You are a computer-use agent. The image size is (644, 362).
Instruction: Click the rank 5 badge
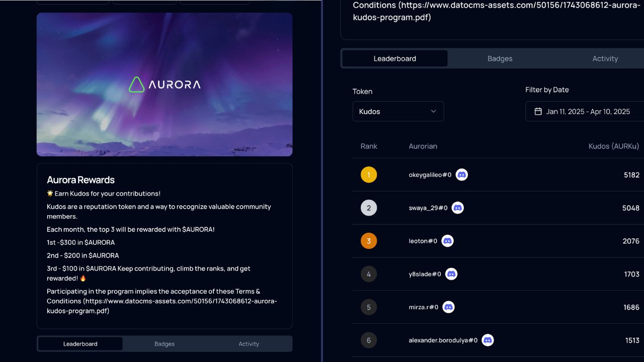pyautogui.click(x=369, y=307)
